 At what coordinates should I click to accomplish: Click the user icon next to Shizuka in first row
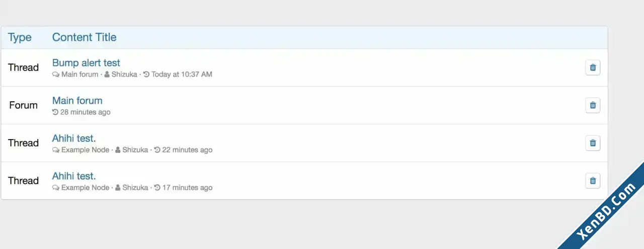[107, 75]
